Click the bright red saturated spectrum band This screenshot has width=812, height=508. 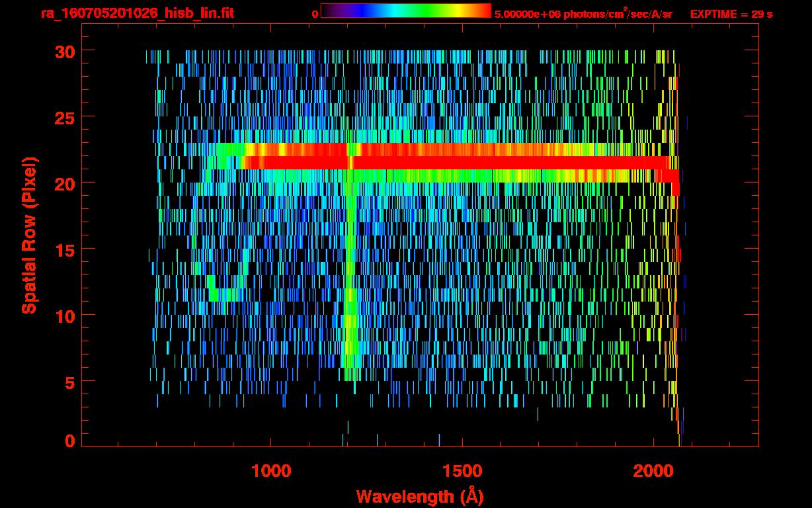pos(456,163)
